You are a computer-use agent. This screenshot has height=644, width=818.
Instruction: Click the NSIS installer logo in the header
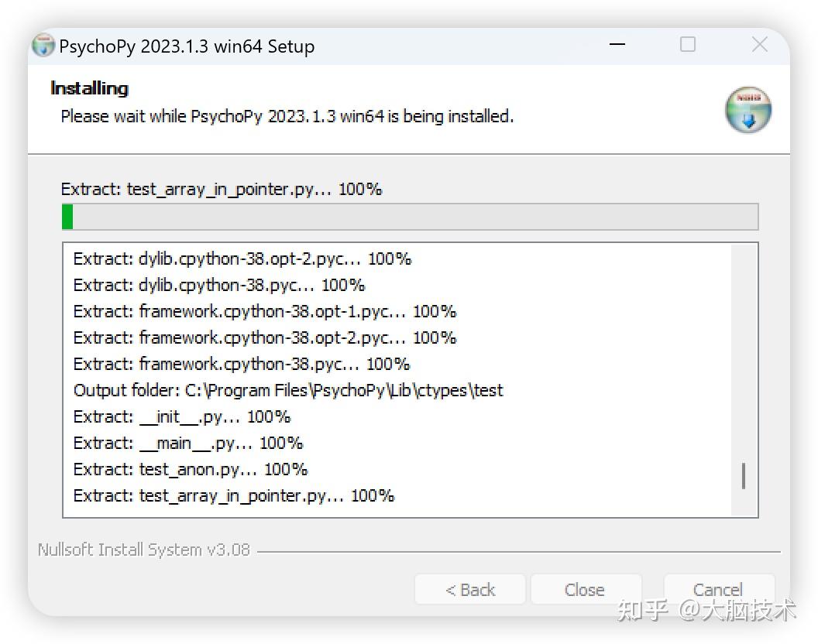pyautogui.click(x=748, y=111)
